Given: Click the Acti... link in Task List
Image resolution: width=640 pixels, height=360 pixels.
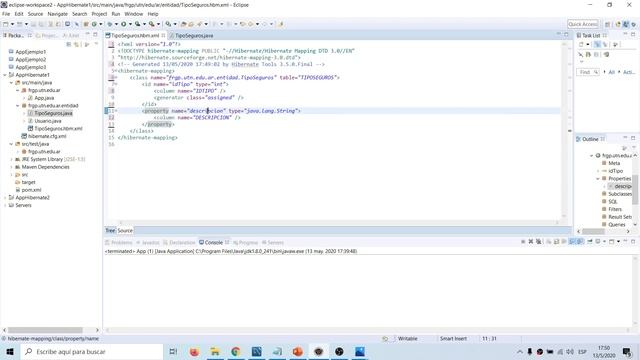Looking at the screenshot, I should tap(629, 72).
